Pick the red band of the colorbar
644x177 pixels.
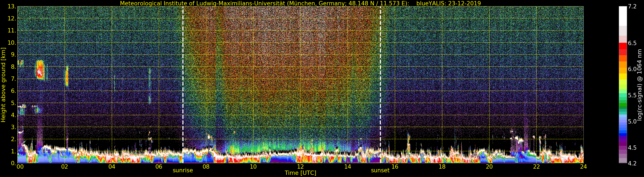click(x=623, y=46)
